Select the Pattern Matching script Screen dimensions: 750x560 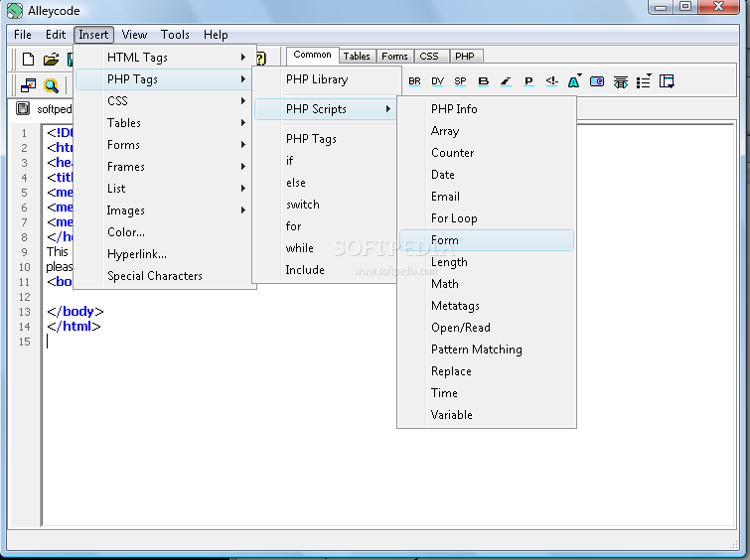coord(487,350)
